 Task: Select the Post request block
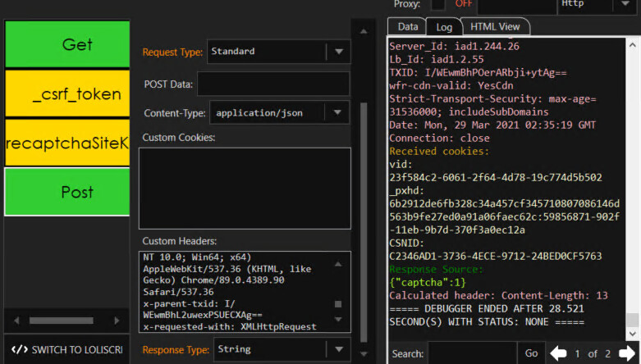pos(67,192)
